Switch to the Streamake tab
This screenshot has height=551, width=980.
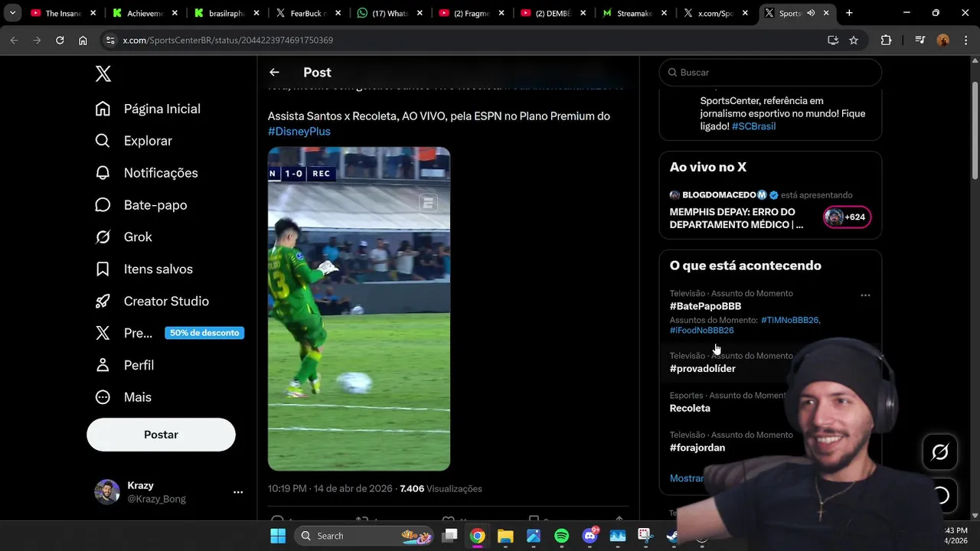635,13
